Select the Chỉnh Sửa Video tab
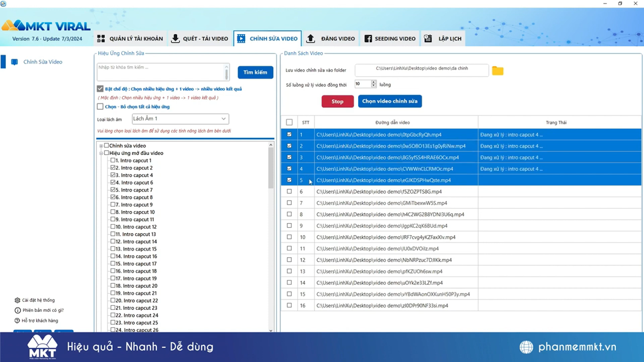The width and height of the screenshot is (644, 362). tap(267, 39)
